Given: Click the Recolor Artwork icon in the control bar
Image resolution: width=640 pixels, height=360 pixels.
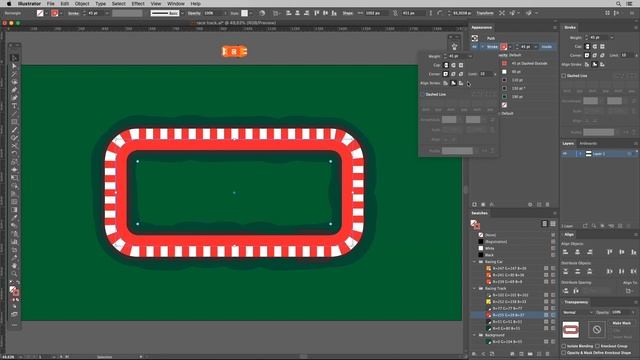Looking at the screenshot, I should (262, 13).
